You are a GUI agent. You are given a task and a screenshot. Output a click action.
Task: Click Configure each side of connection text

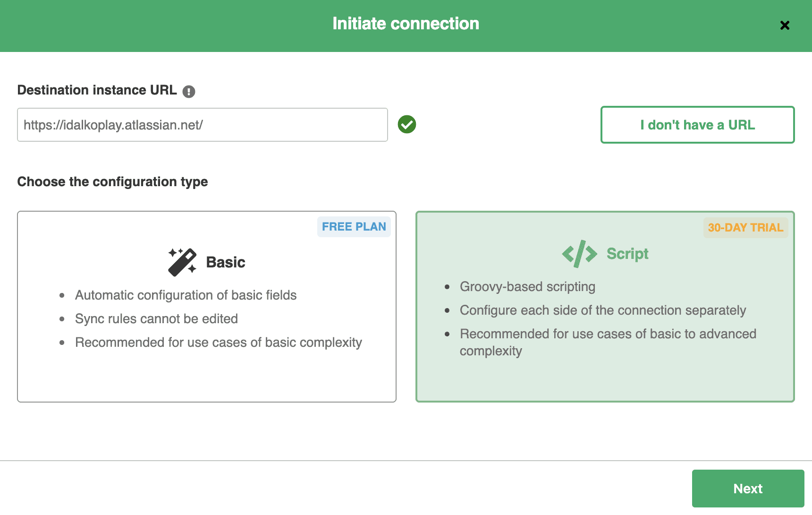coord(603,310)
